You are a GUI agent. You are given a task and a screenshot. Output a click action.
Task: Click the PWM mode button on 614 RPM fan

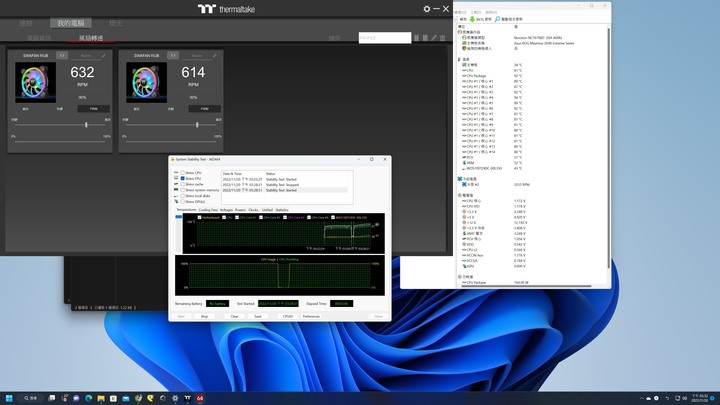click(x=205, y=109)
